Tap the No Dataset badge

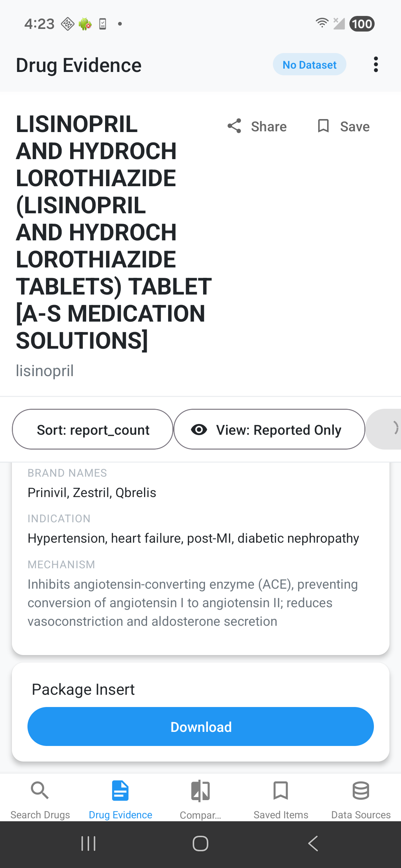click(309, 65)
